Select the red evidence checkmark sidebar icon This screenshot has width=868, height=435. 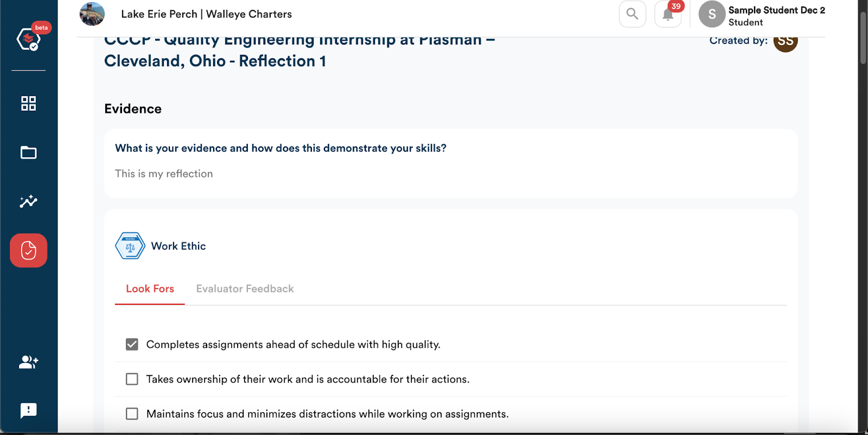tap(28, 251)
